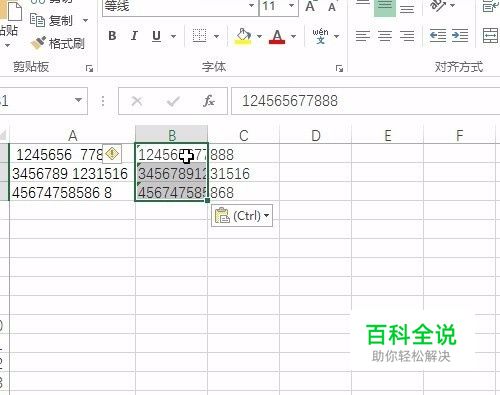The image size is (500, 395).
Task: Apply underline formatting
Action: coord(156,36)
